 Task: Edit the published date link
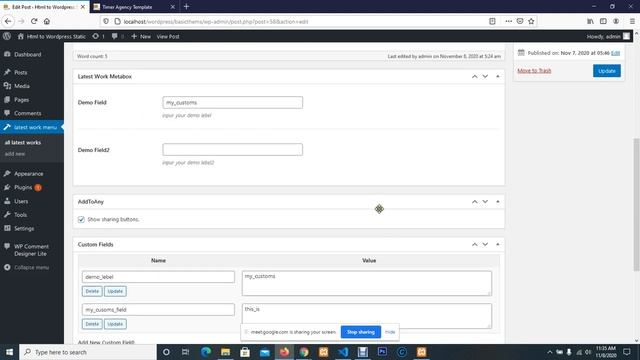click(x=615, y=53)
